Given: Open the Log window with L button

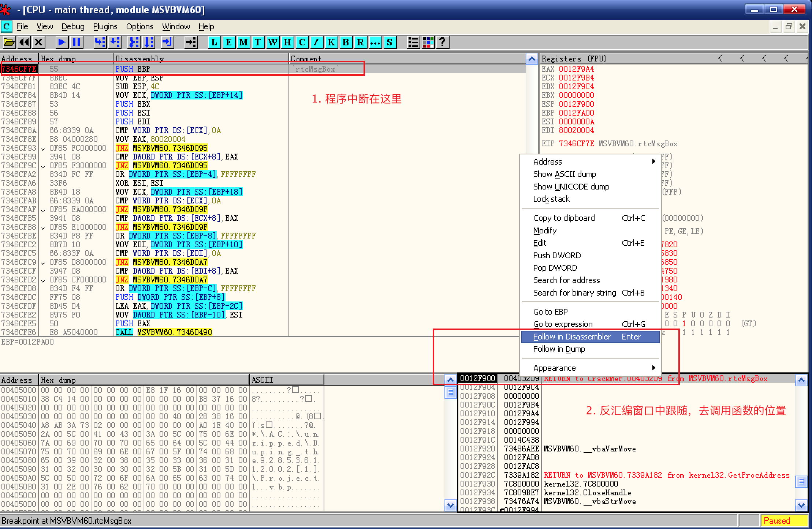Looking at the screenshot, I should pyautogui.click(x=214, y=42).
